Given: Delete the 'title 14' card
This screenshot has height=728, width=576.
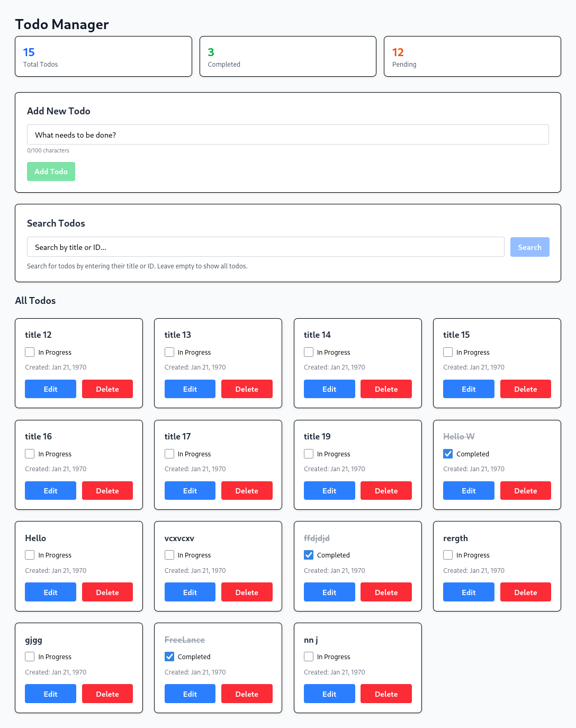Looking at the screenshot, I should coord(386,389).
